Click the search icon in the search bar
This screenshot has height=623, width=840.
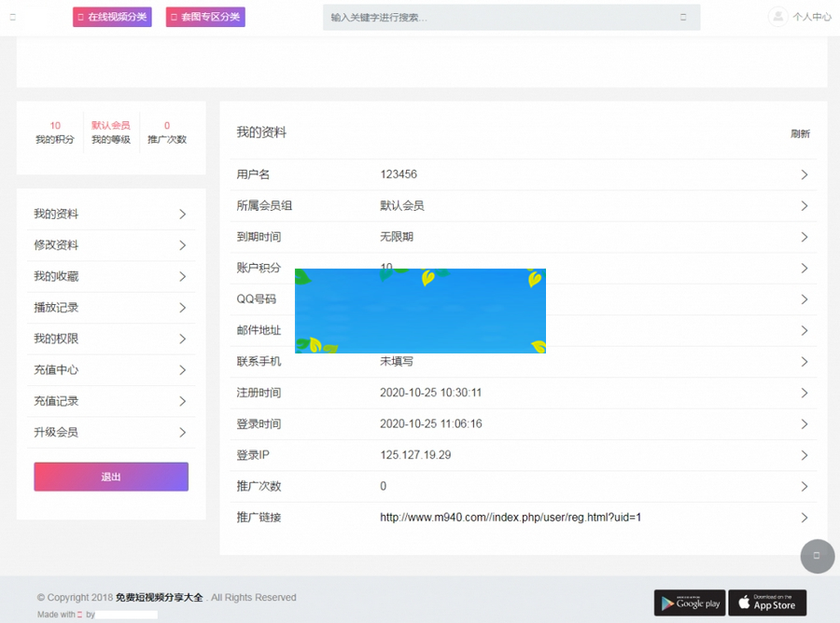coord(680,16)
